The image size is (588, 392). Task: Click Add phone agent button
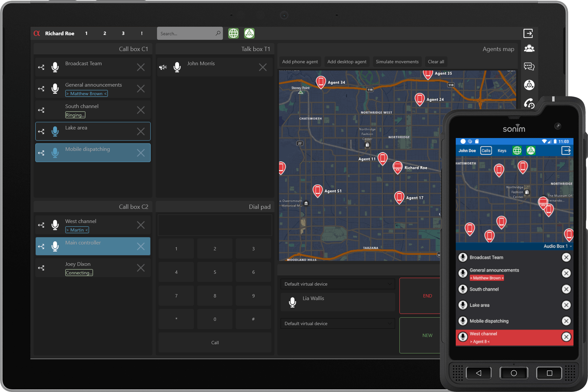click(300, 62)
